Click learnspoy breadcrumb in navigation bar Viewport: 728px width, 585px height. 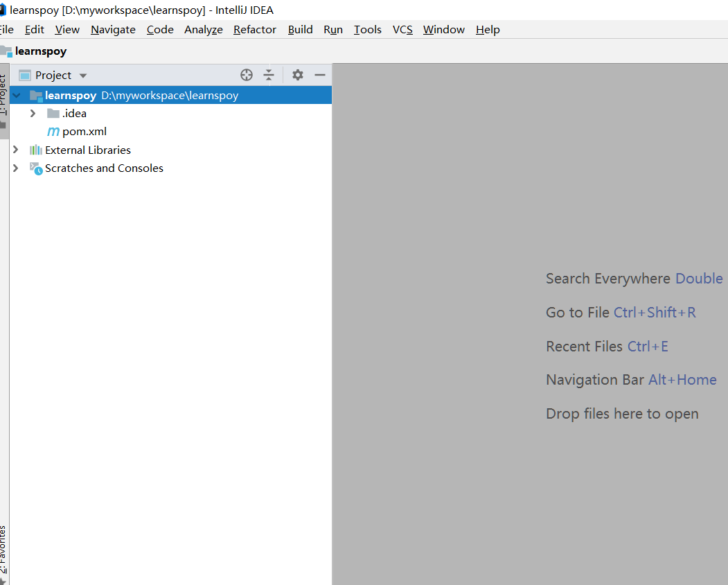[x=41, y=51]
